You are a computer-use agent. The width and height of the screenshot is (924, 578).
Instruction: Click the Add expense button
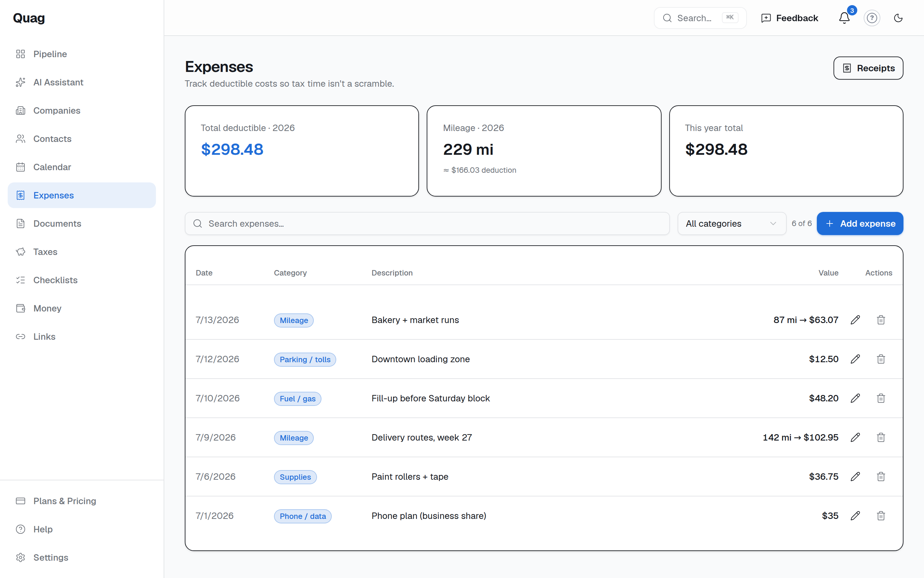[x=860, y=223]
